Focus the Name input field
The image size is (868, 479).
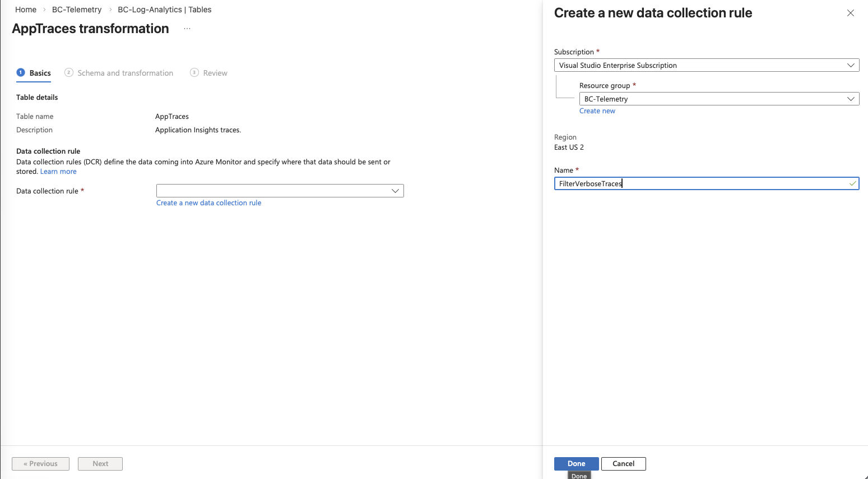700,183
